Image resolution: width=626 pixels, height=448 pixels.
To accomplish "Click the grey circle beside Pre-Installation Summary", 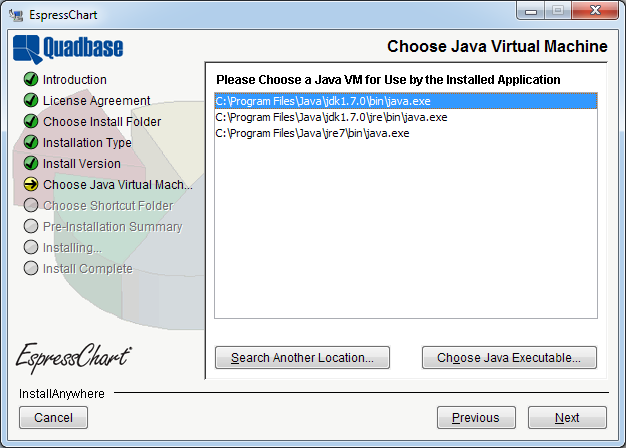I will coord(31,226).
